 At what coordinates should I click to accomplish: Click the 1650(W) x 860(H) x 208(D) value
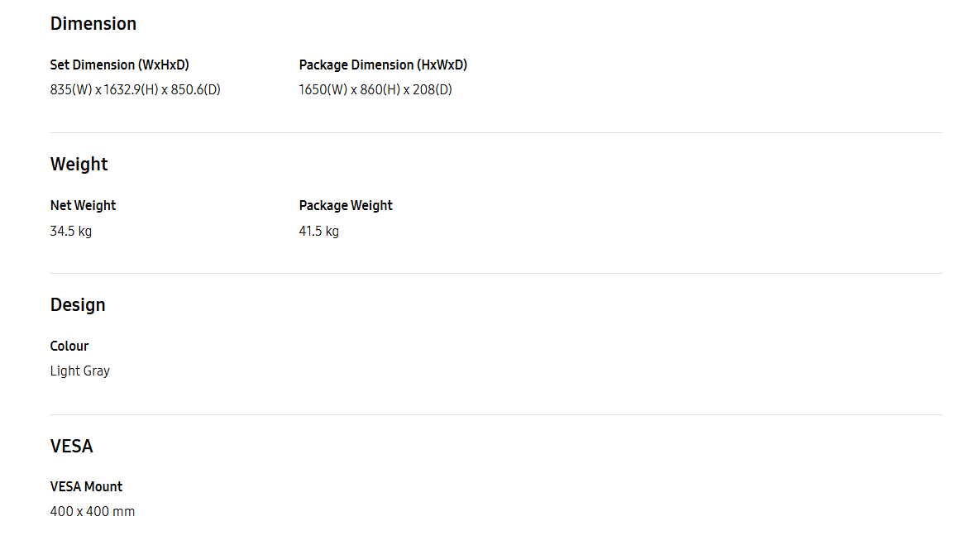pyautogui.click(x=375, y=90)
